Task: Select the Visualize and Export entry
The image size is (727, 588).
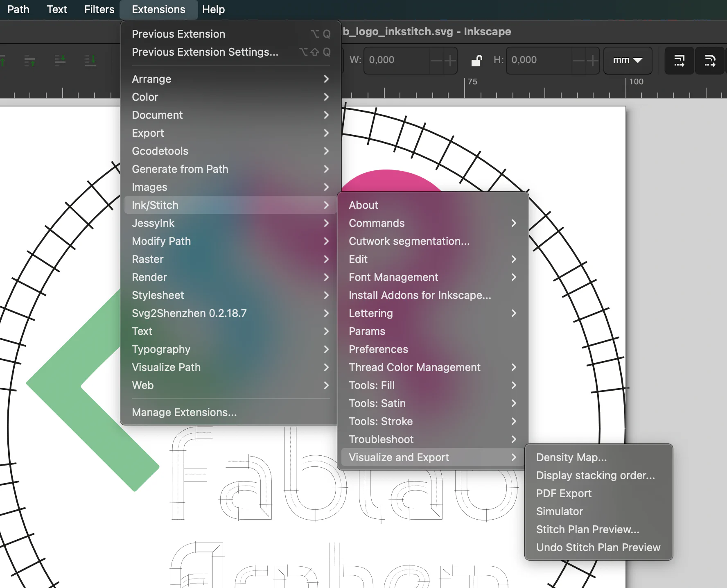Action: (x=433, y=457)
